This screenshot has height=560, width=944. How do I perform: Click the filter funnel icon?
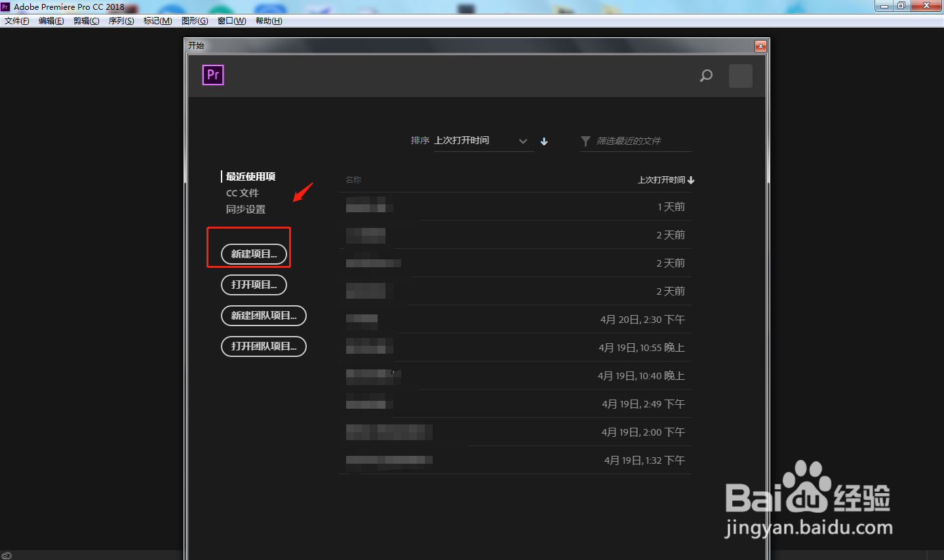click(x=585, y=141)
